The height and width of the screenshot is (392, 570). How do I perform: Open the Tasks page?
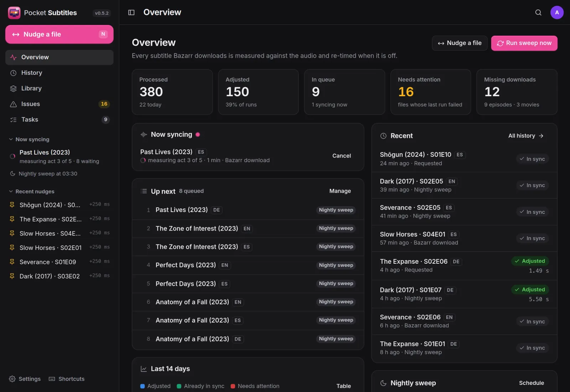(59, 120)
